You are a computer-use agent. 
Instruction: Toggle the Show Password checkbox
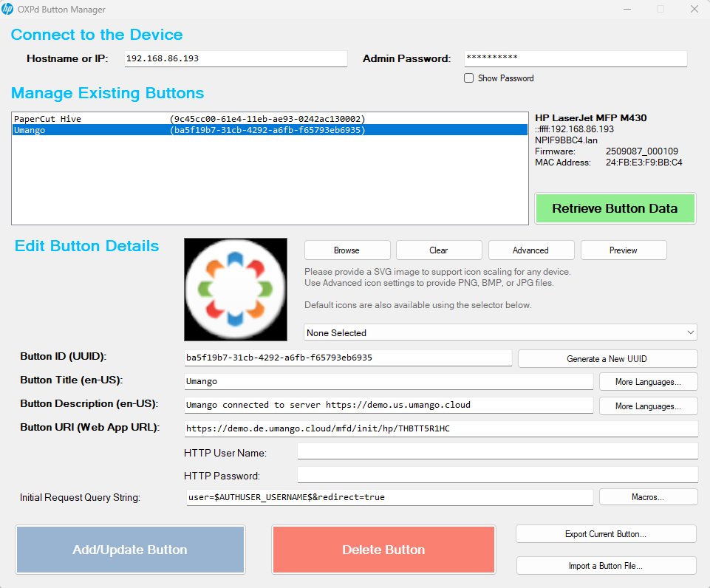468,78
